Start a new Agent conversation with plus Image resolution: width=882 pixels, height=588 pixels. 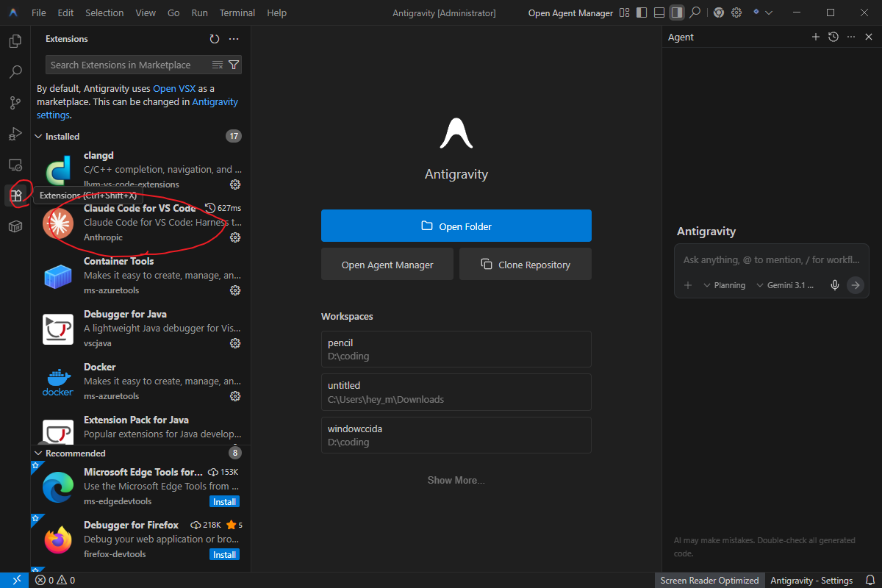(x=815, y=37)
